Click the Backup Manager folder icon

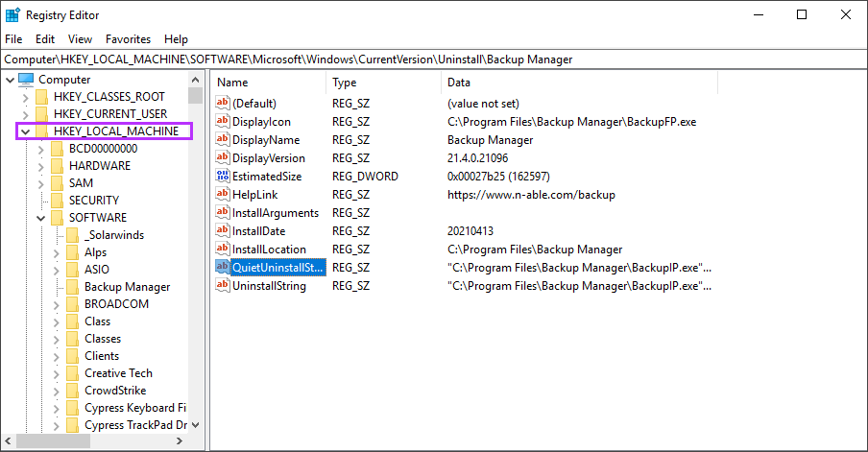[x=72, y=287]
